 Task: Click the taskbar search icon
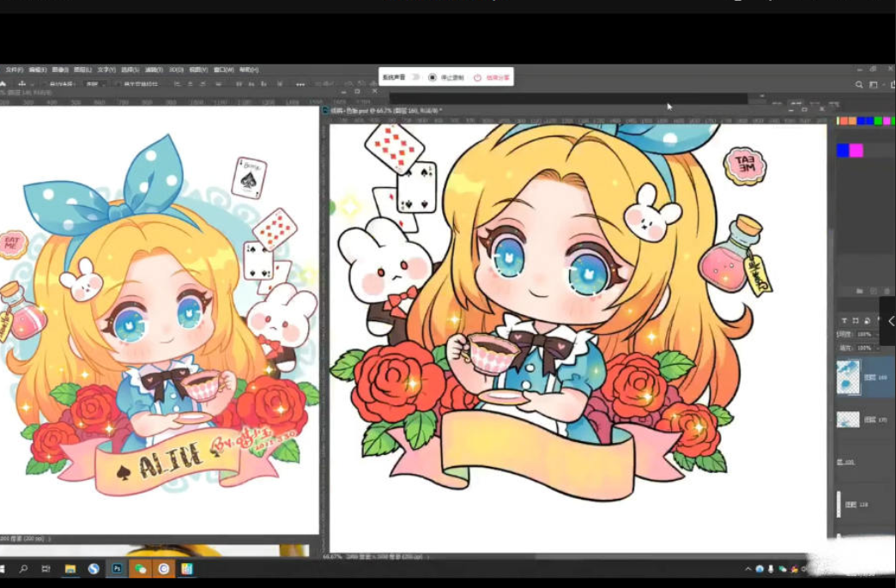[23, 568]
